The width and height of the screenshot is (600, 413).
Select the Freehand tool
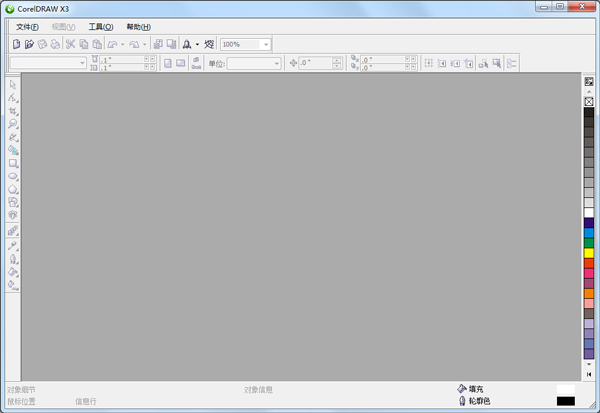(13, 137)
